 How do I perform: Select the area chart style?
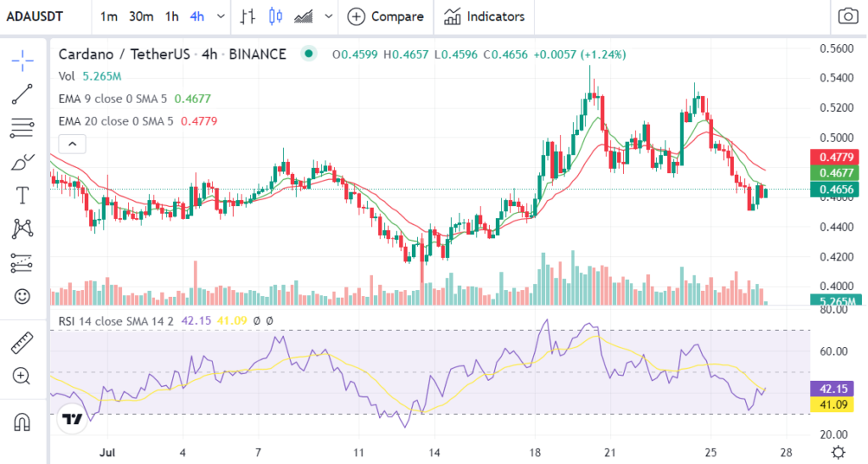coord(303,17)
